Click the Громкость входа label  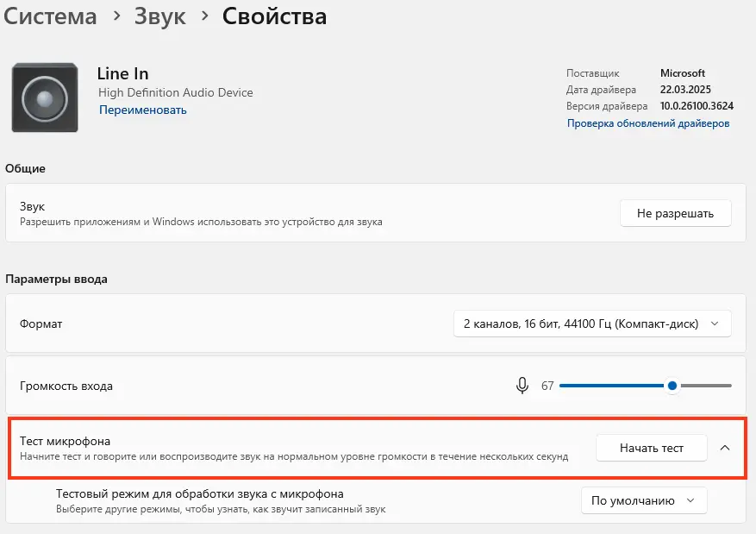[x=66, y=386]
